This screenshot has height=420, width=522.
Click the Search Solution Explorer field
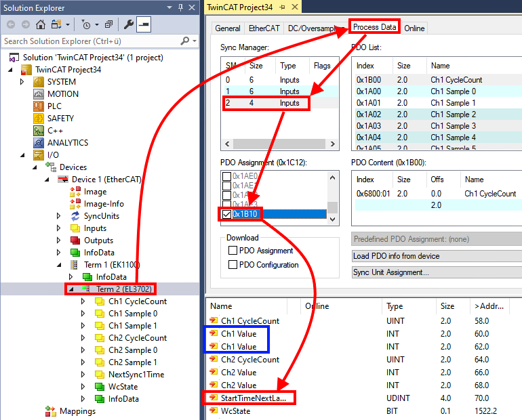pos(95,41)
